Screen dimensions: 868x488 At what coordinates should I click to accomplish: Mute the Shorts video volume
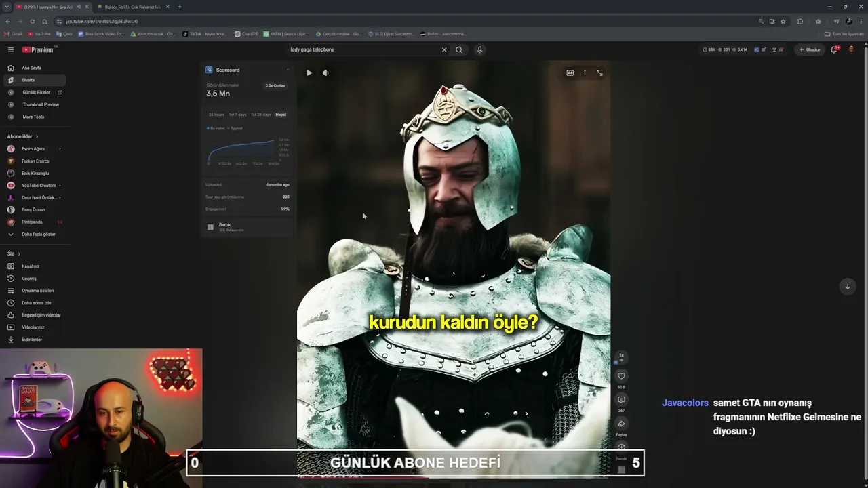(x=325, y=73)
